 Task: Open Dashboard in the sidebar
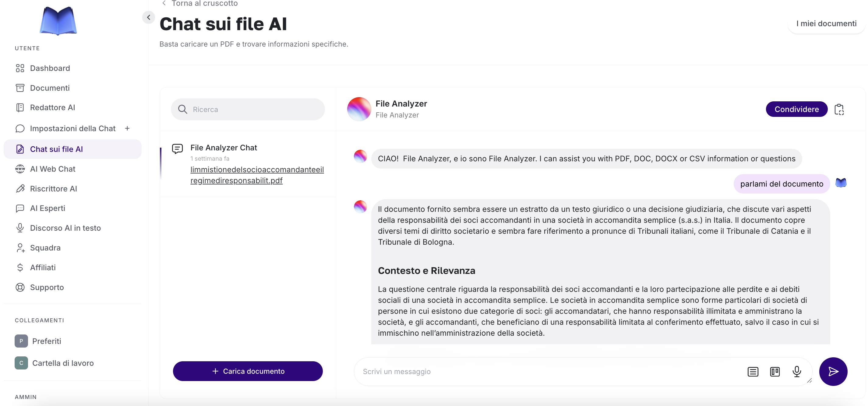[x=50, y=68]
